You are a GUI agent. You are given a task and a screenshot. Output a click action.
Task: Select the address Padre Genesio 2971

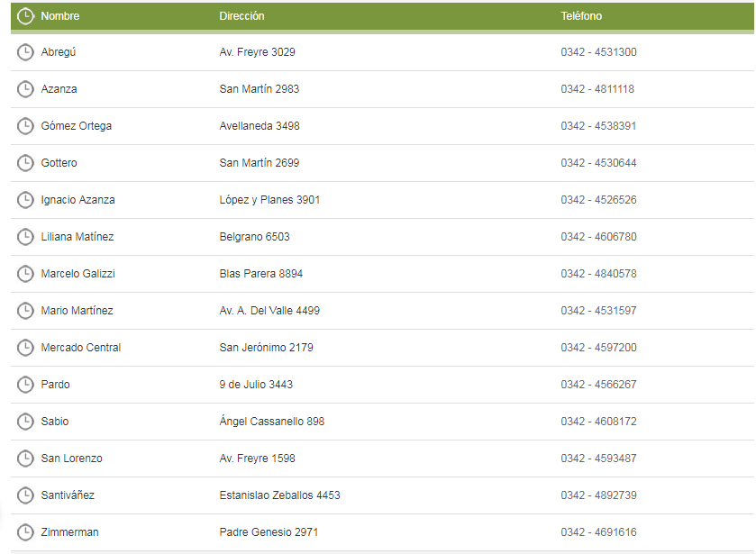pyautogui.click(x=270, y=532)
